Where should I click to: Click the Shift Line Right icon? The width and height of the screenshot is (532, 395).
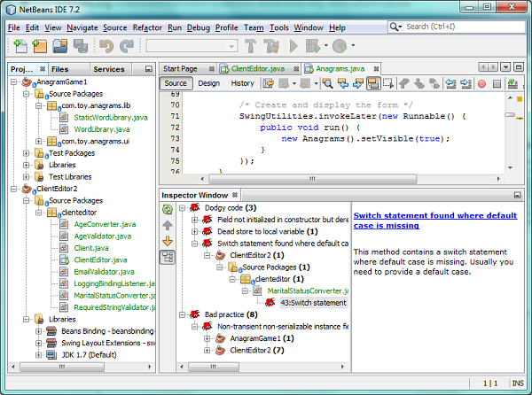(x=465, y=83)
